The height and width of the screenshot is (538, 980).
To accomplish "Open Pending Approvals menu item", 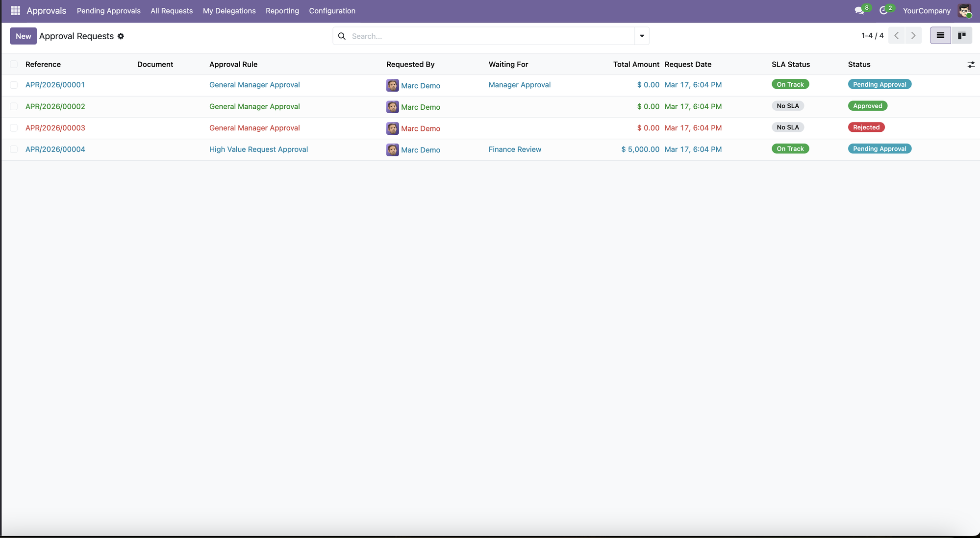I will (x=108, y=11).
